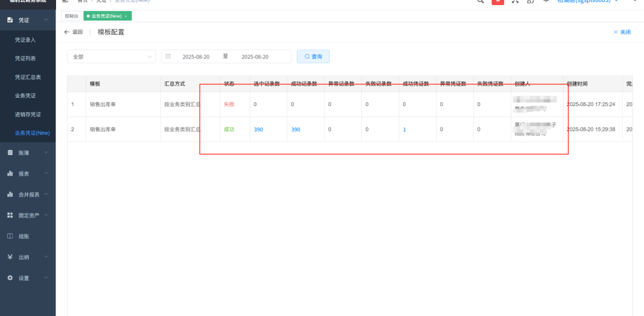This screenshot has height=316, width=644.
Task: Click the 报表 bar chart icon
Action: 10,174
